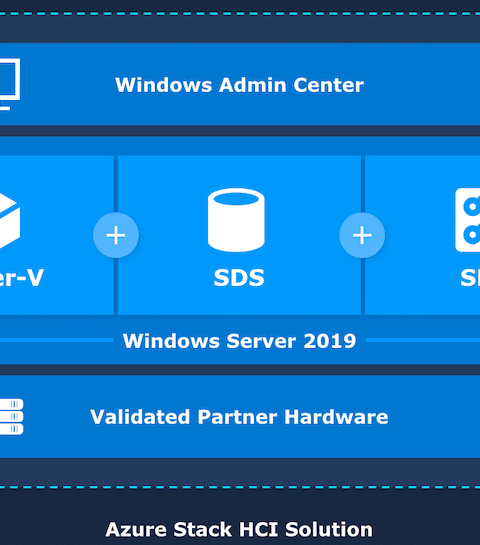Click the Windows Admin Center label
The height and width of the screenshot is (545, 480).
[x=239, y=85]
